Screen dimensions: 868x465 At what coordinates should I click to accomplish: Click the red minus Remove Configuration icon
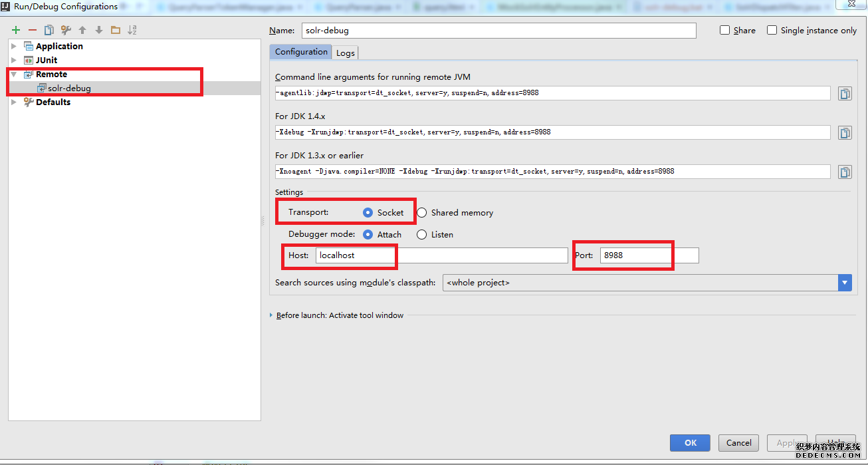tap(32, 30)
